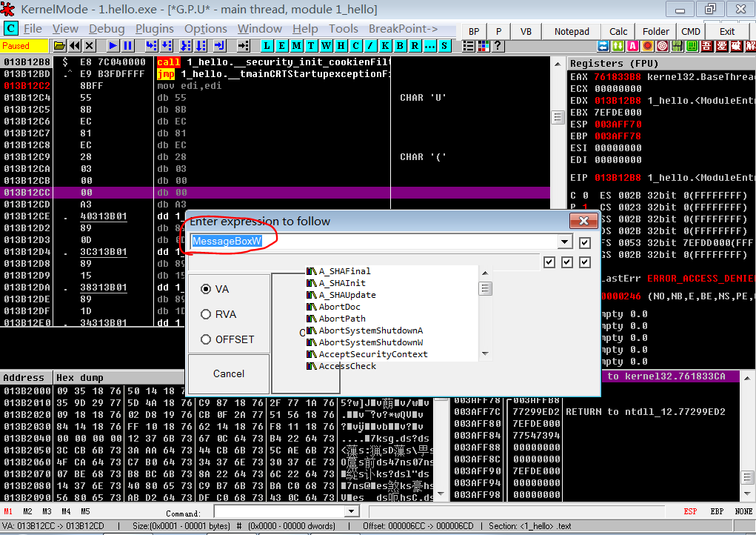Toggle the rightmost of three dialog checkboxes
Image resolution: width=756 pixels, height=535 pixels.
click(x=584, y=262)
